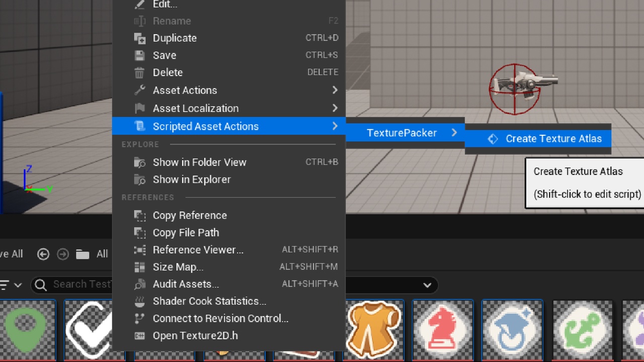Screen dimensions: 644x362
Task: Click the Duplicate icon in context menu
Action: (139, 38)
